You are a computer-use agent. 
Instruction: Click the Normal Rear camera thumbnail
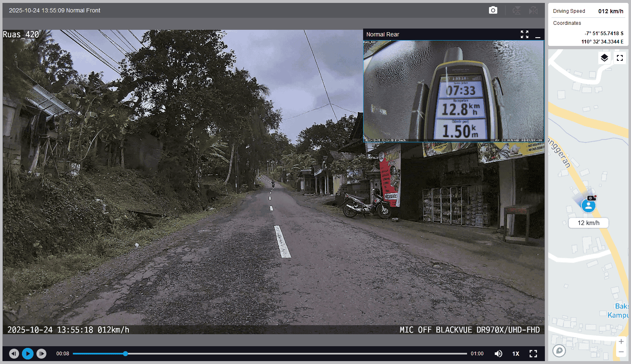pyautogui.click(x=453, y=91)
